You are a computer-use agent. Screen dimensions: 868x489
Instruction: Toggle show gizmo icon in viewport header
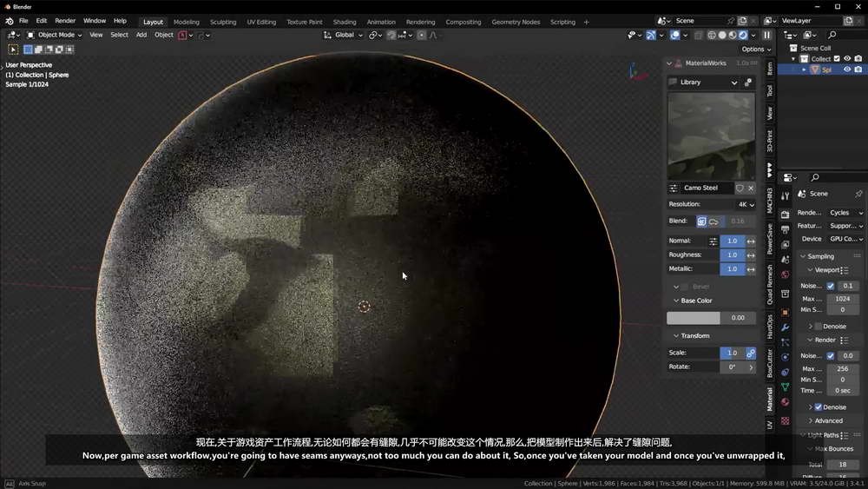coord(651,35)
